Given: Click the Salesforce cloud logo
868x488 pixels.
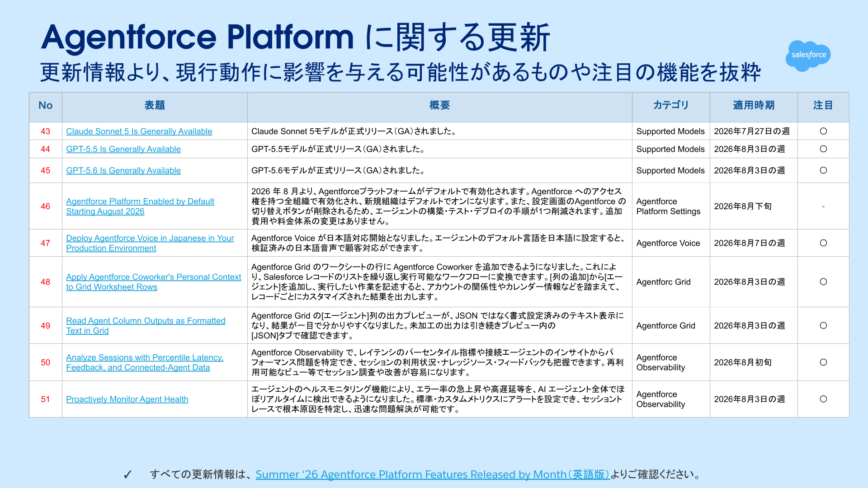Looking at the screenshot, I should tap(808, 56).
